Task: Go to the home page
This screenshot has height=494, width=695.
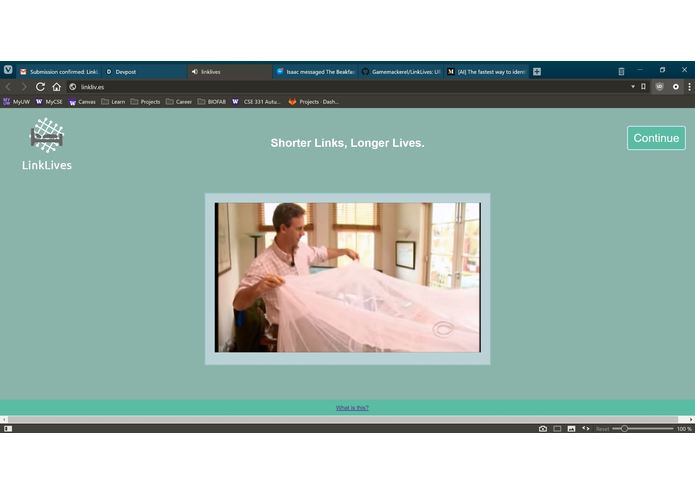Action: (x=56, y=87)
